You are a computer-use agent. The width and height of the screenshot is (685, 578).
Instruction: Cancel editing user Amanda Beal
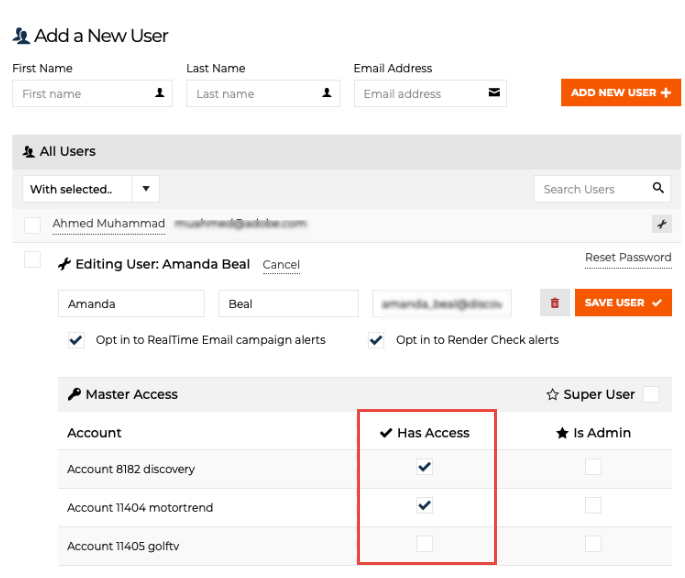tap(281, 265)
